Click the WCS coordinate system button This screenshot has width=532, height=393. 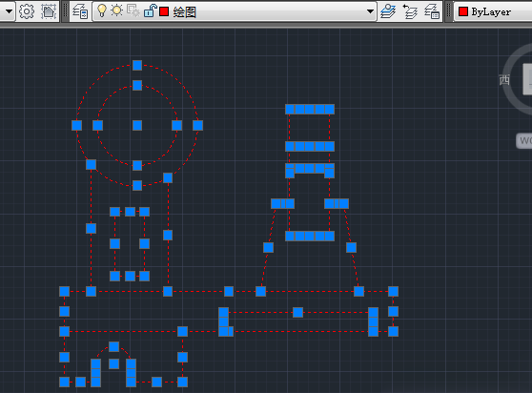[524, 140]
